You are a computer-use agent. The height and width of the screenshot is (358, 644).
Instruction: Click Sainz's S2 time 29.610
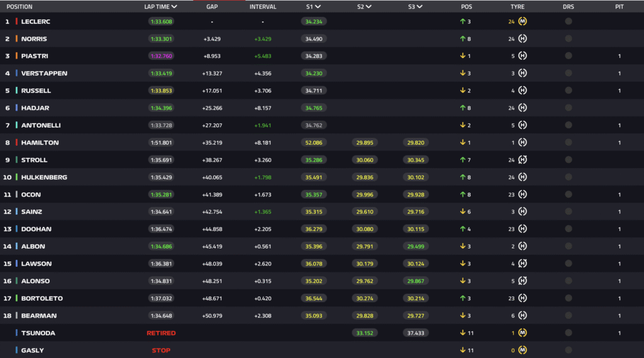pos(365,211)
